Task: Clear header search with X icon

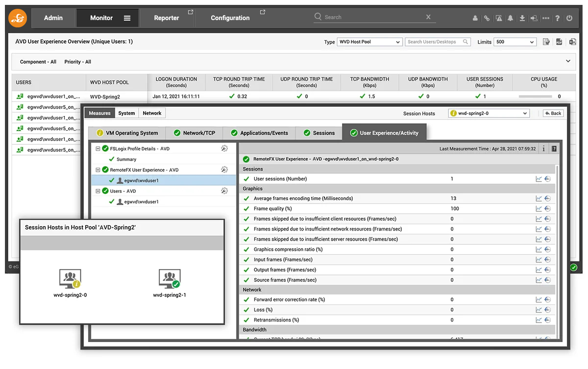Action: 428,17
